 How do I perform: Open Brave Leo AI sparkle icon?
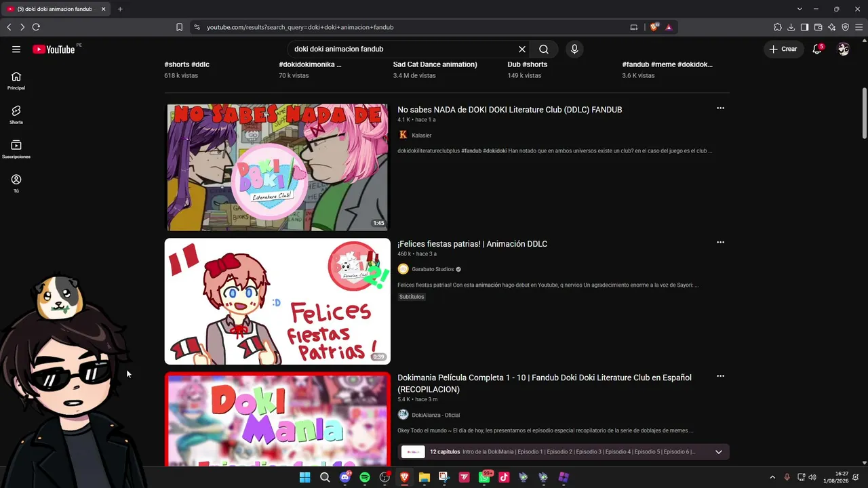pyautogui.click(x=831, y=27)
